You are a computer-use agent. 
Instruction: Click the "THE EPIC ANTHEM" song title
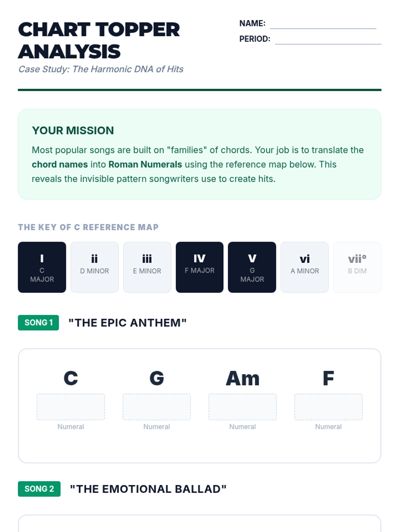click(x=127, y=323)
